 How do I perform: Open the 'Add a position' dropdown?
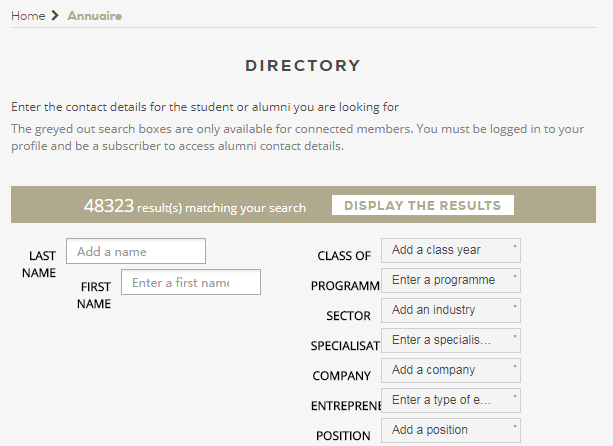pyautogui.click(x=451, y=430)
